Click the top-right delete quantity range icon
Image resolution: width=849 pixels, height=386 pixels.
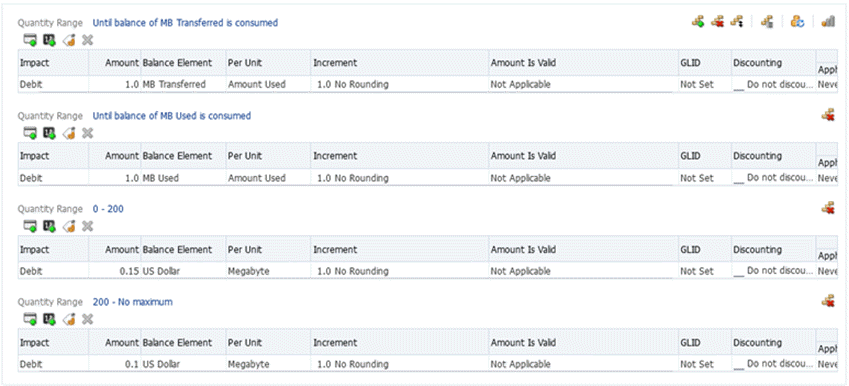[717, 22]
